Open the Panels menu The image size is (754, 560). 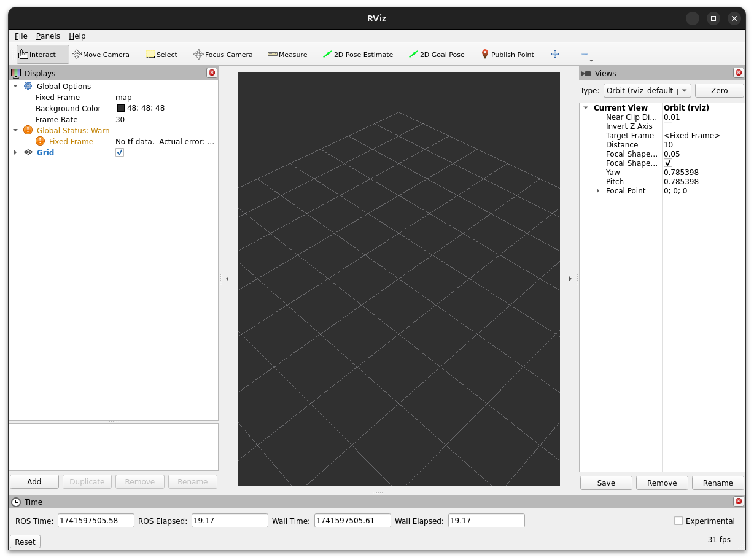48,36
